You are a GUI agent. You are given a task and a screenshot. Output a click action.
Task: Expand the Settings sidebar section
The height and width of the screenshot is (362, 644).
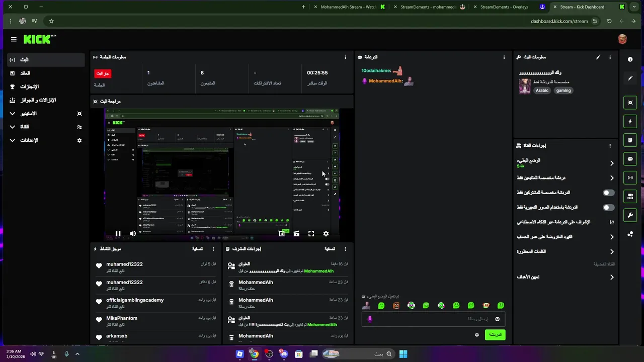(46, 140)
